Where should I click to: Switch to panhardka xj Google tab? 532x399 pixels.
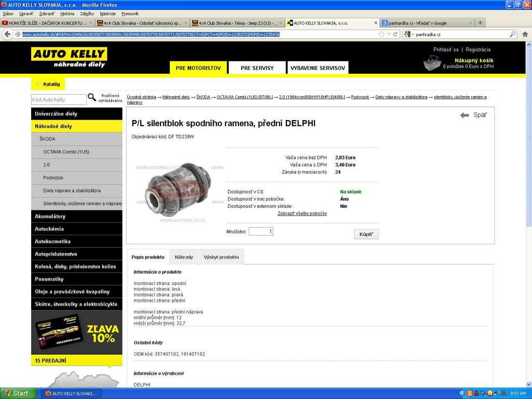pos(427,23)
